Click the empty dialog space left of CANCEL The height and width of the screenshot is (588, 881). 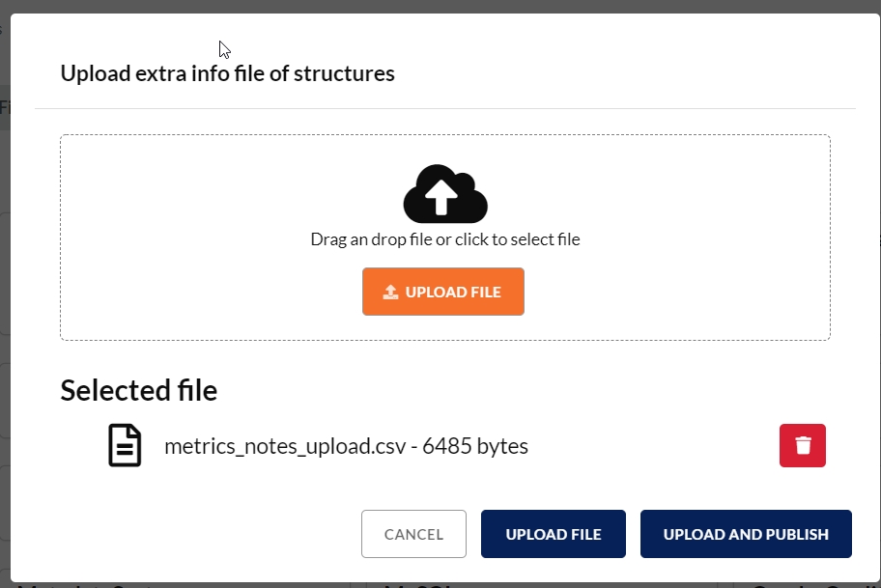[193, 534]
